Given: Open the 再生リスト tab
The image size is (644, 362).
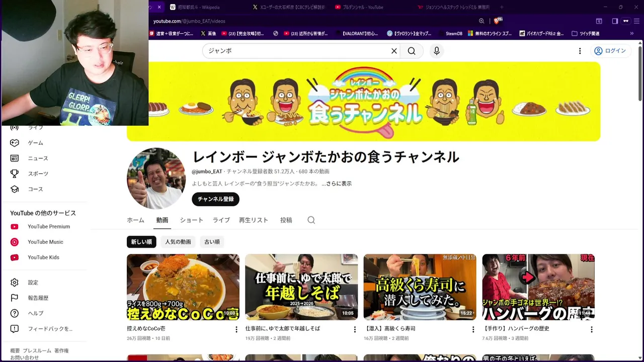Looking at the screenshot, I should (254, 220).
